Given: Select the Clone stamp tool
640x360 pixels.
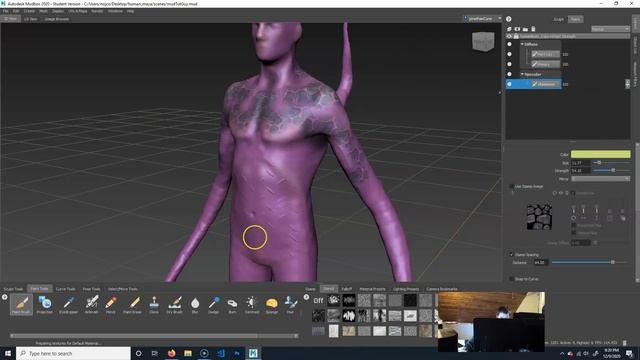Looking at the screenshot, I should click(x=154, y=305).
